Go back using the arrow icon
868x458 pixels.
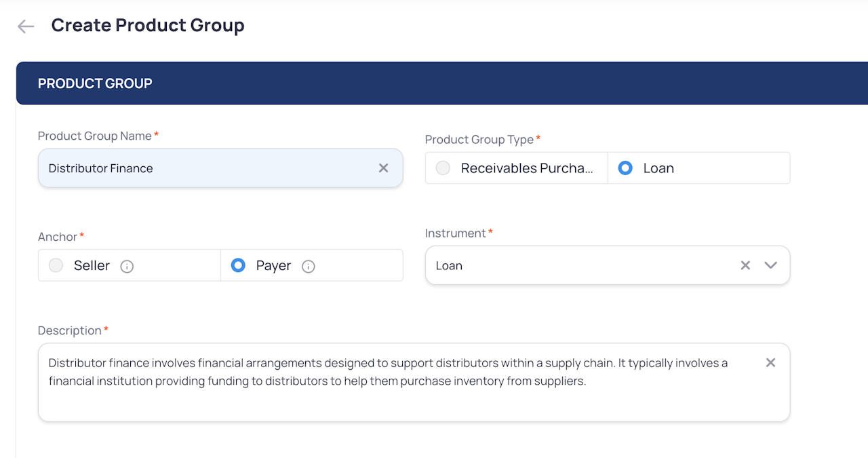26,26
